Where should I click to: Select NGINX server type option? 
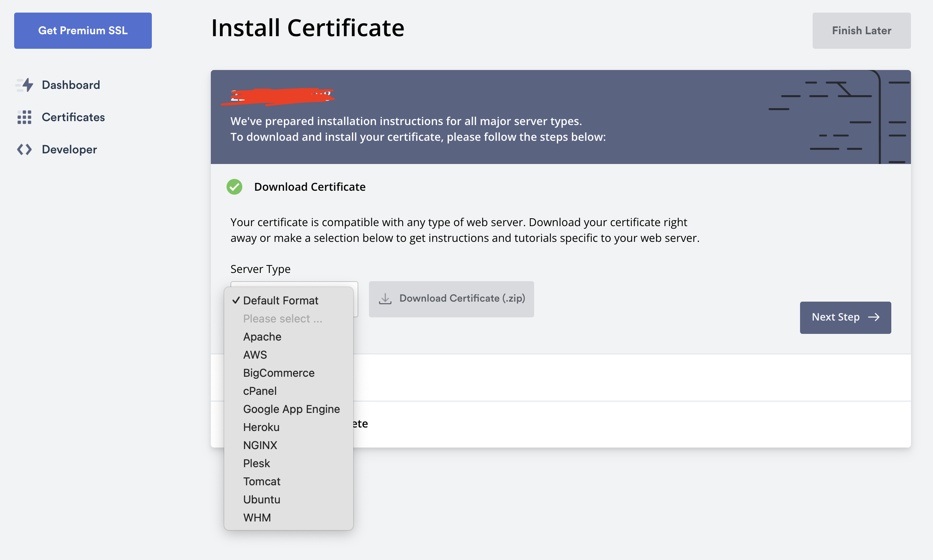coord(289,445)
